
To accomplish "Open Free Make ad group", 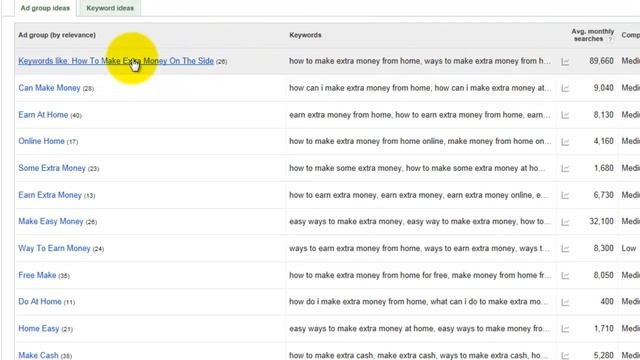I will pyautogui.click(x=37, y=275).
